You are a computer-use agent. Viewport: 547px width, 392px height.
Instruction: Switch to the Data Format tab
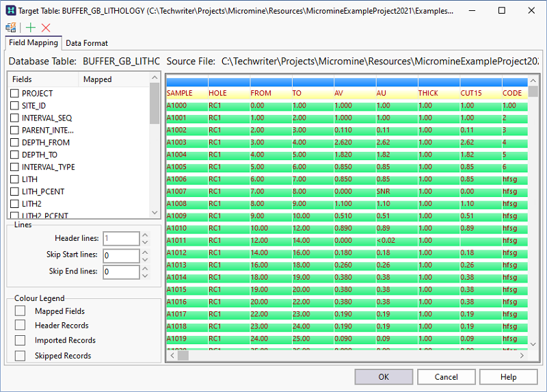tap(87, 43)
